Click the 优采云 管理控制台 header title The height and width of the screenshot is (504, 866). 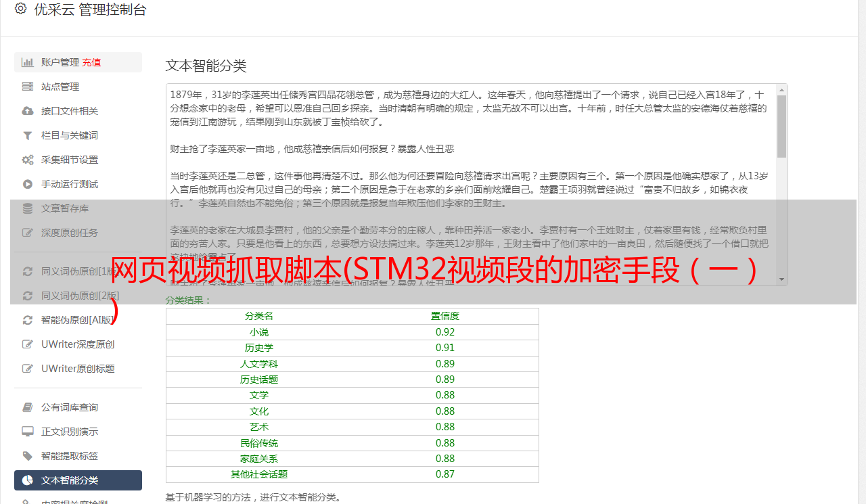(90, 9)
